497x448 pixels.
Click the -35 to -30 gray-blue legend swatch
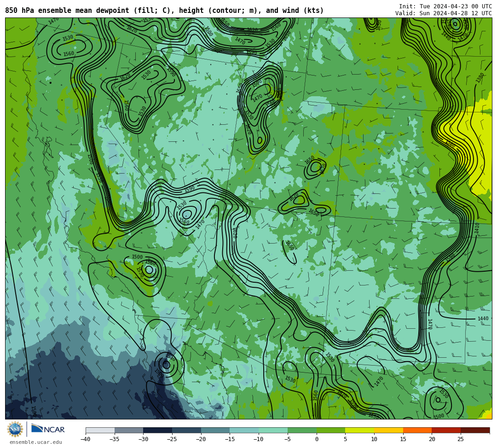point(129,430)
